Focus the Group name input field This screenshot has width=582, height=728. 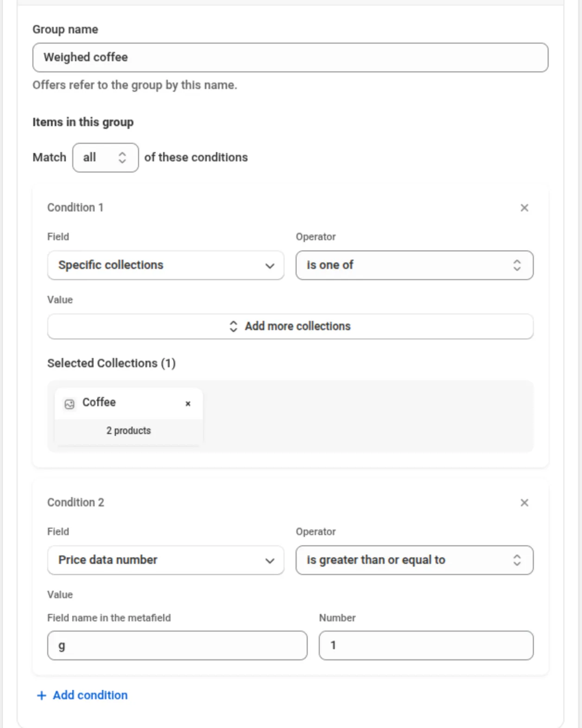coord(290,57)
